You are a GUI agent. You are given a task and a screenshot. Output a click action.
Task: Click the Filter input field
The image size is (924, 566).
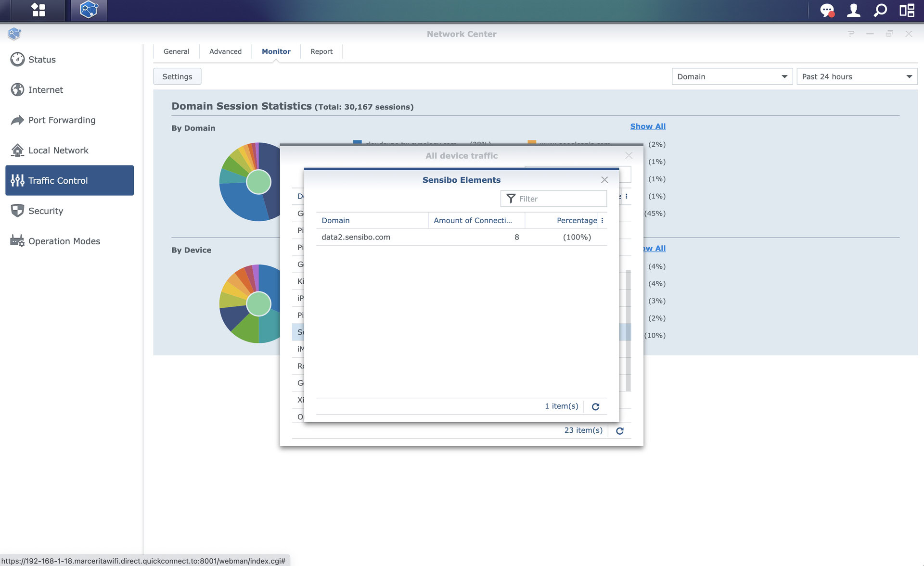coord(553,199)
